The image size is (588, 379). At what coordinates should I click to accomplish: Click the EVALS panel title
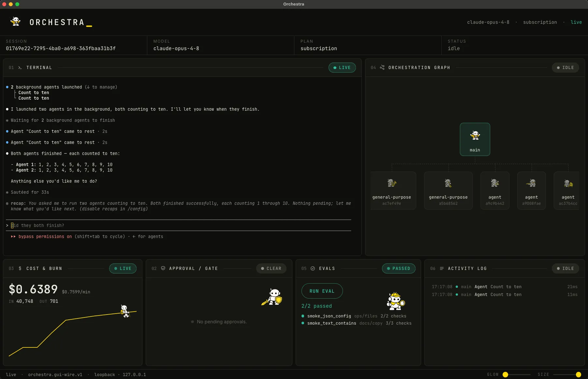pos(327,269)
